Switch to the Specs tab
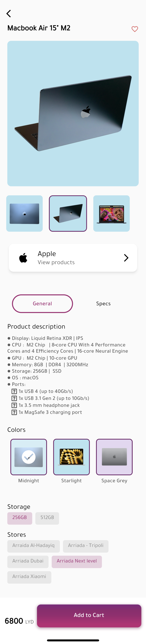146x644 pixels. coord(103,304)
